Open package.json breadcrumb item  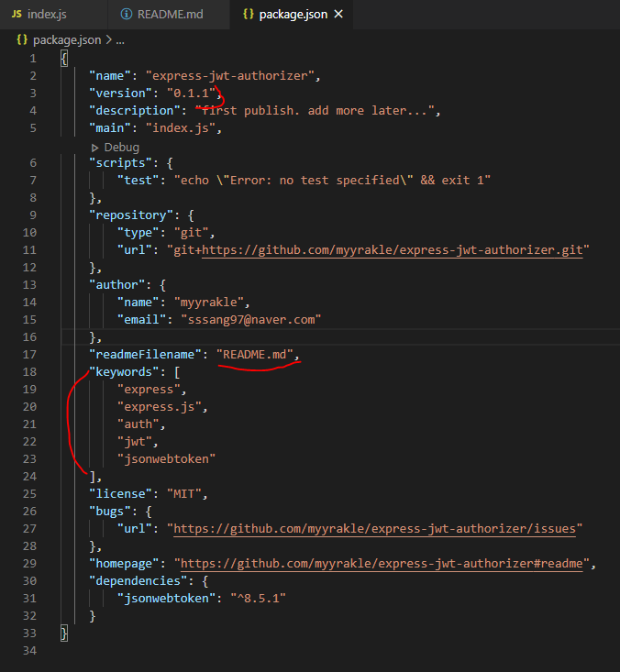point(67,39)
